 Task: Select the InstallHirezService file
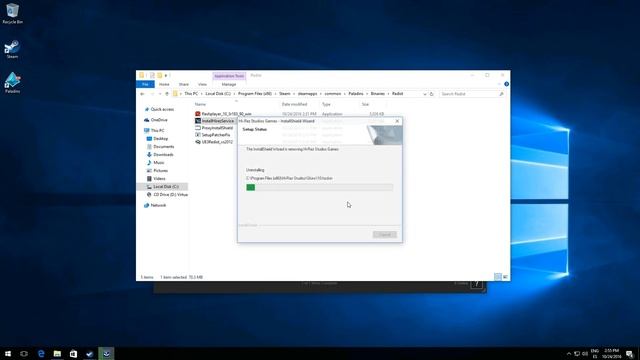tap(215, 121)
